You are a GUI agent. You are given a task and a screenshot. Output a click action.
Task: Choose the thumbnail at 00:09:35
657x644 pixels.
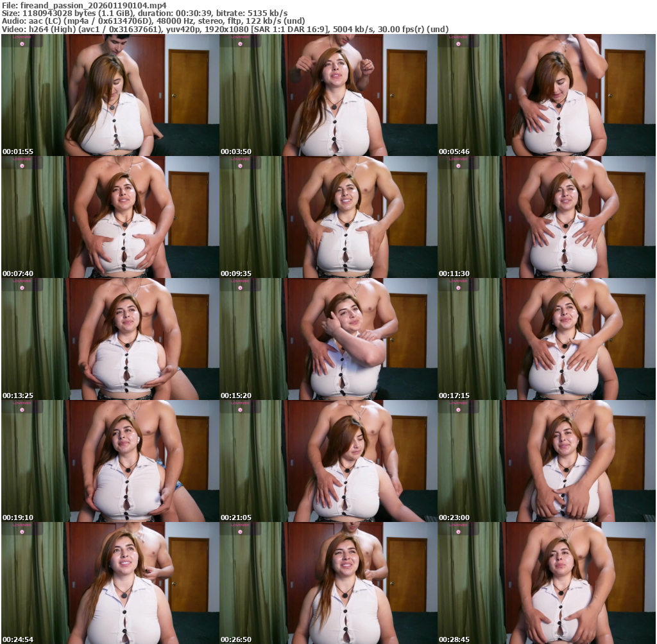328,217
